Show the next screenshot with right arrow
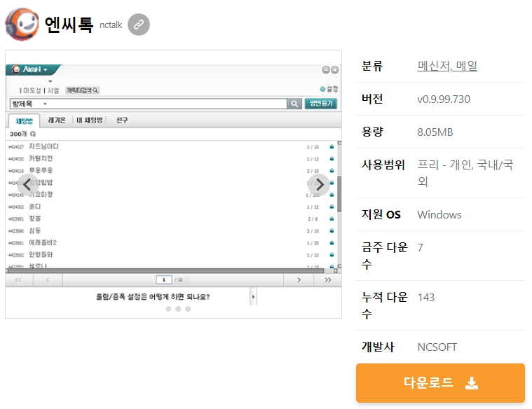The width and height of the screenshot is (532, 409). coord(319,185)
